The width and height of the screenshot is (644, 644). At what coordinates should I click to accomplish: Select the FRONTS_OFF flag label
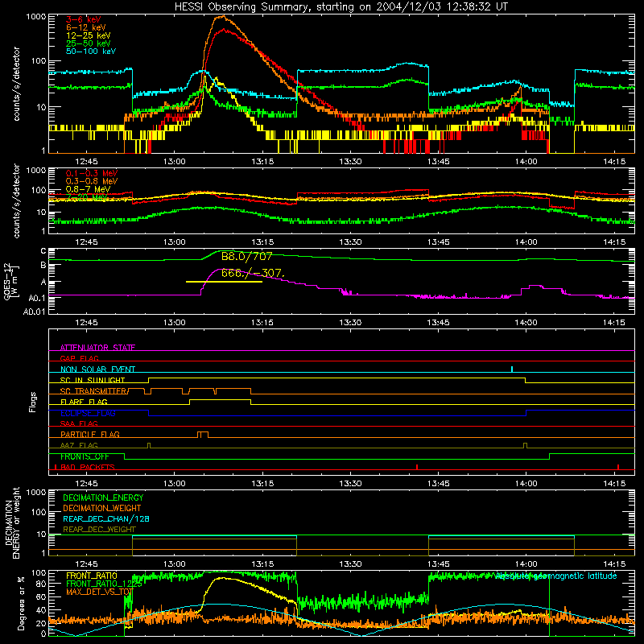85,456
